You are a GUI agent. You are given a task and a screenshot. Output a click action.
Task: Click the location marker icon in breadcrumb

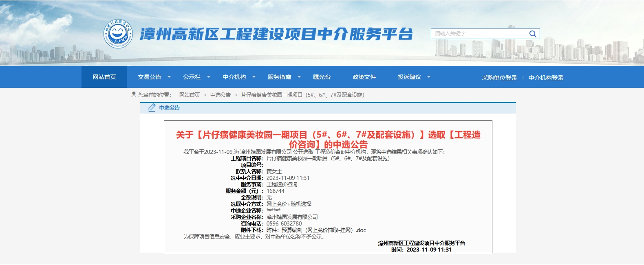(x=134, y=94)
